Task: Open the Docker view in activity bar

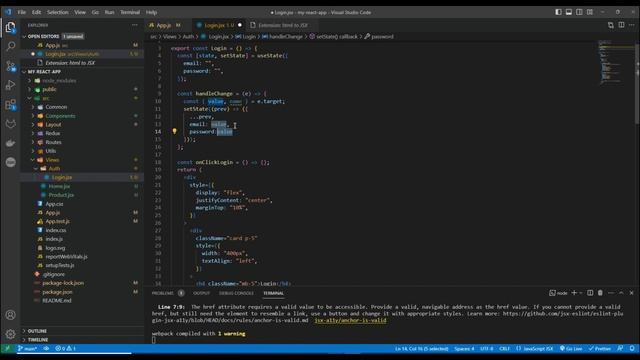Action: (x=11, y=143)
